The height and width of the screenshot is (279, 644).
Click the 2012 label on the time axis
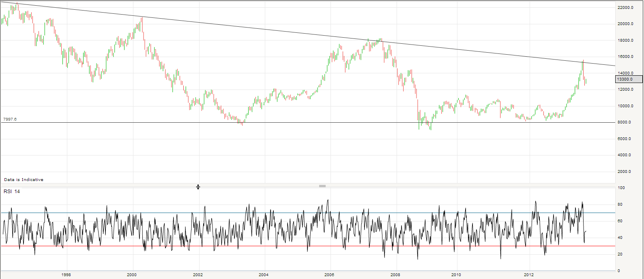coord(529,275)
